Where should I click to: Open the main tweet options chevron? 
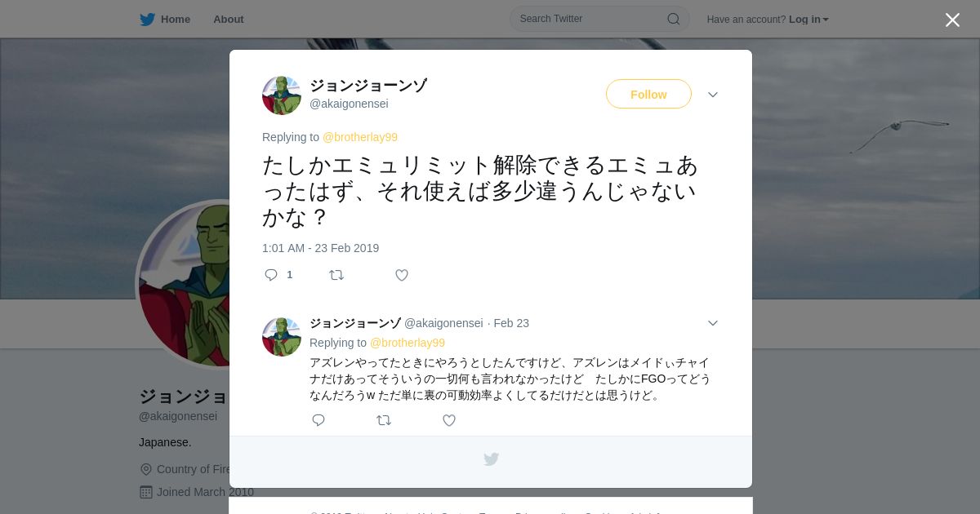click(x=713, y=95)
